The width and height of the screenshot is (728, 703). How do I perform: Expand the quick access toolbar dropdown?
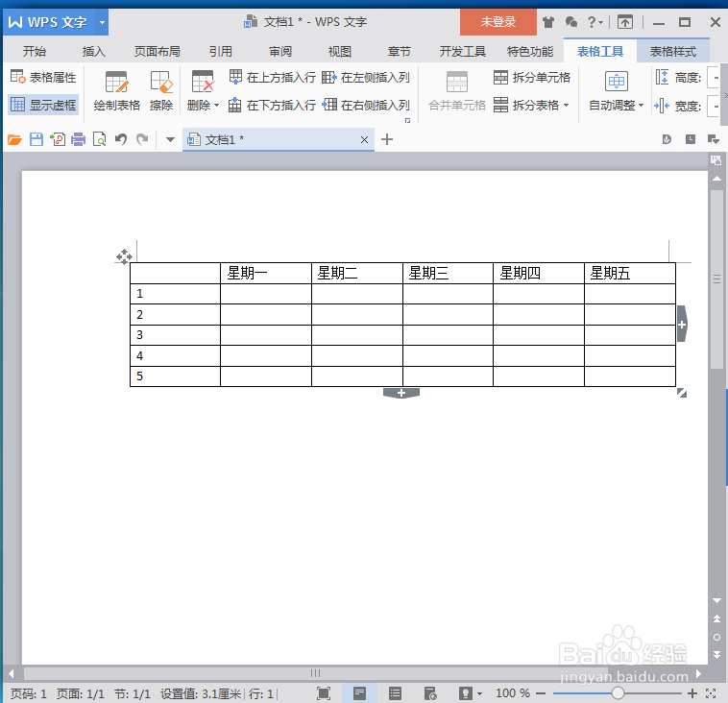[x=170, y=139]
